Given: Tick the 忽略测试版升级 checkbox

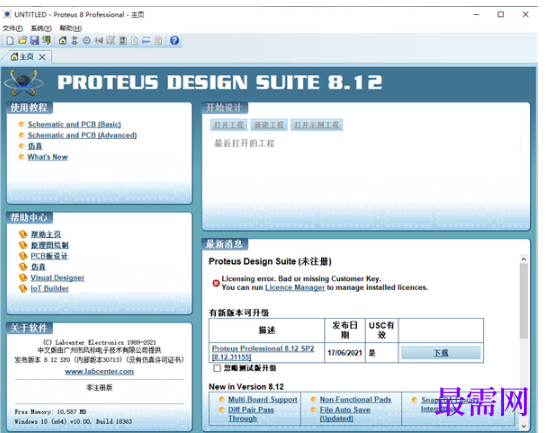Looking at the screenshot, I should click(217, 368).
